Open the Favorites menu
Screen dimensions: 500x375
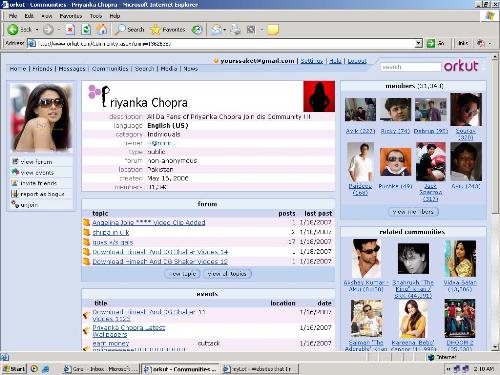pos(71,16)
